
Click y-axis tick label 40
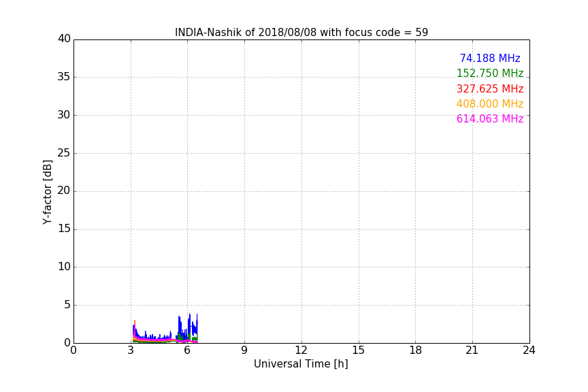point(64,39)
